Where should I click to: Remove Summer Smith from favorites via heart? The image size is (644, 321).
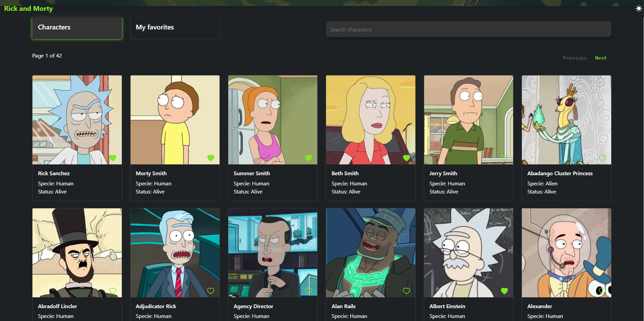308,158
